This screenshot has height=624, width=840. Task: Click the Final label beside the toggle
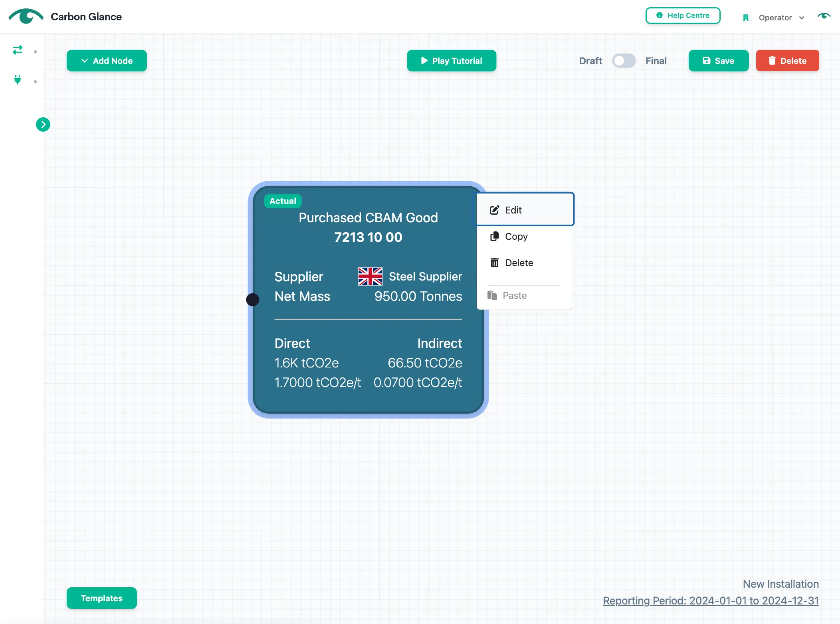pyautogui.click(x=656, y=61)
